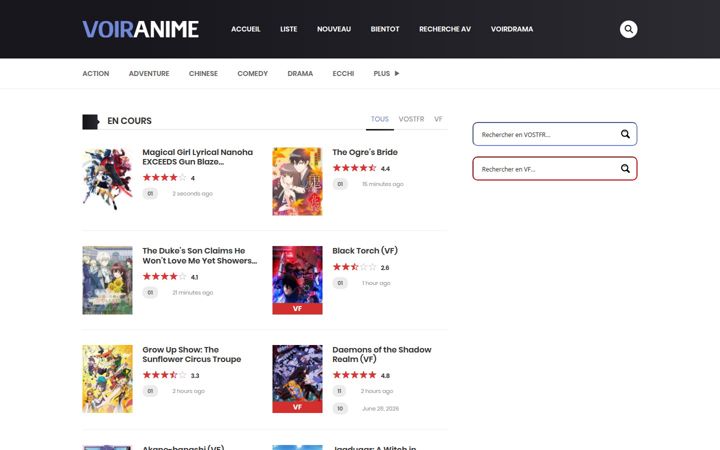
Task: Click The Duke's Son poster thumbnail
Action: point(107,280)
